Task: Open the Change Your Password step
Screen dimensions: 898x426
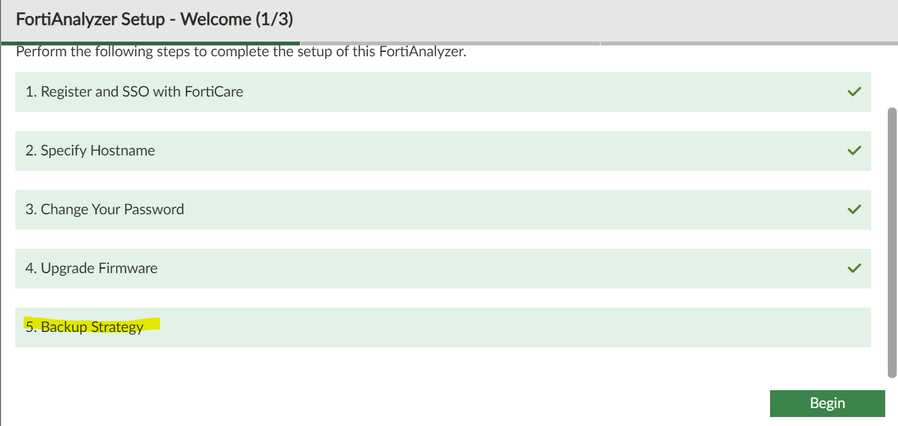Action: 112,210
